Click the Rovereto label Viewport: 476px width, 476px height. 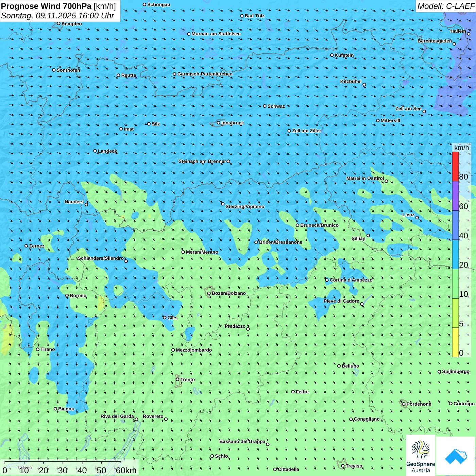coord(153,416)
